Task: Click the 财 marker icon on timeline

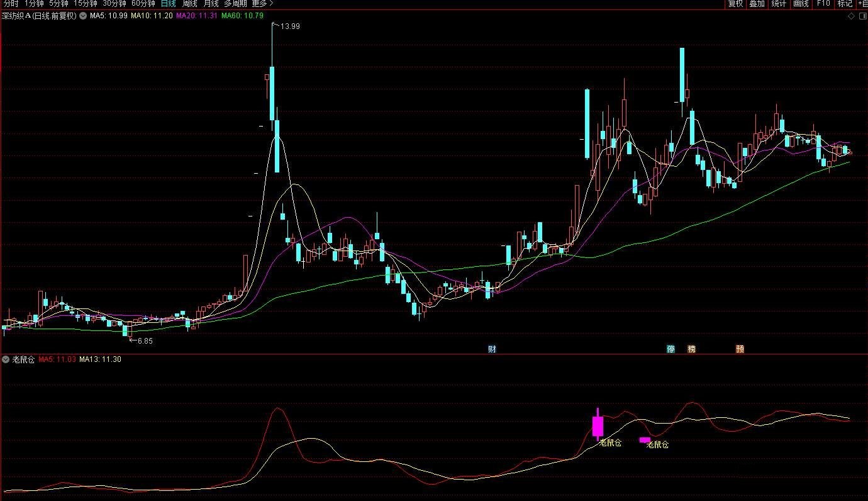Action: 492,349
